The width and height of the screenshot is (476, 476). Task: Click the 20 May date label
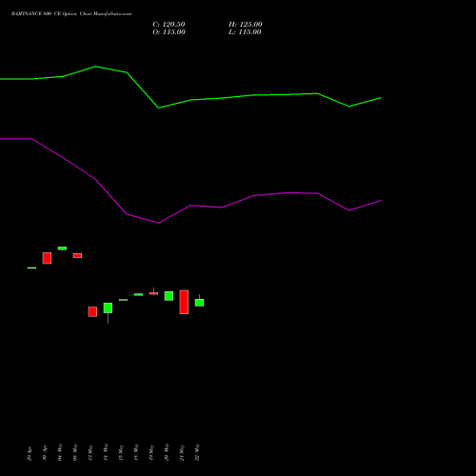point(167,452)
